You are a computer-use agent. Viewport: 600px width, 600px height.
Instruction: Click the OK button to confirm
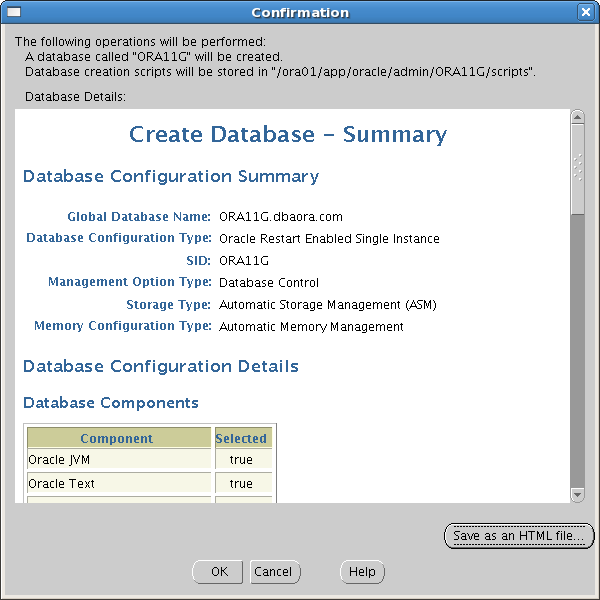pyautogui.click(x=217, y=572)
